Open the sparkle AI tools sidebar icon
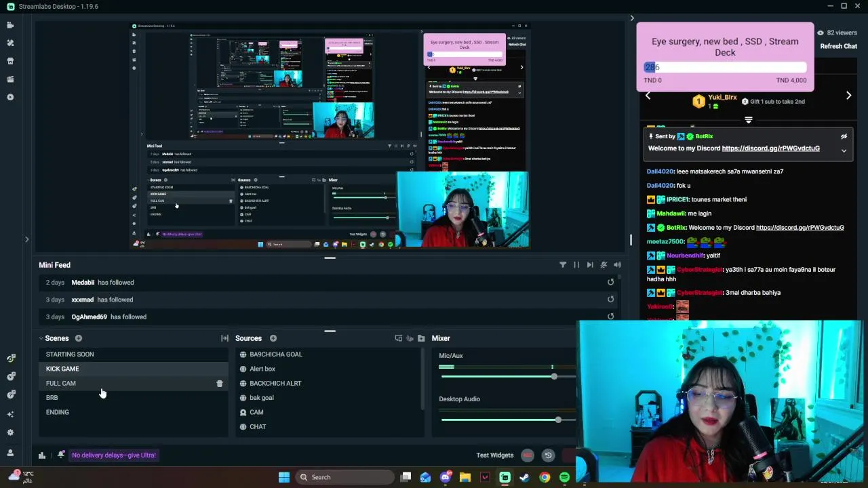Viewport: 868px width, 488px height. click(x=10, y=414)
